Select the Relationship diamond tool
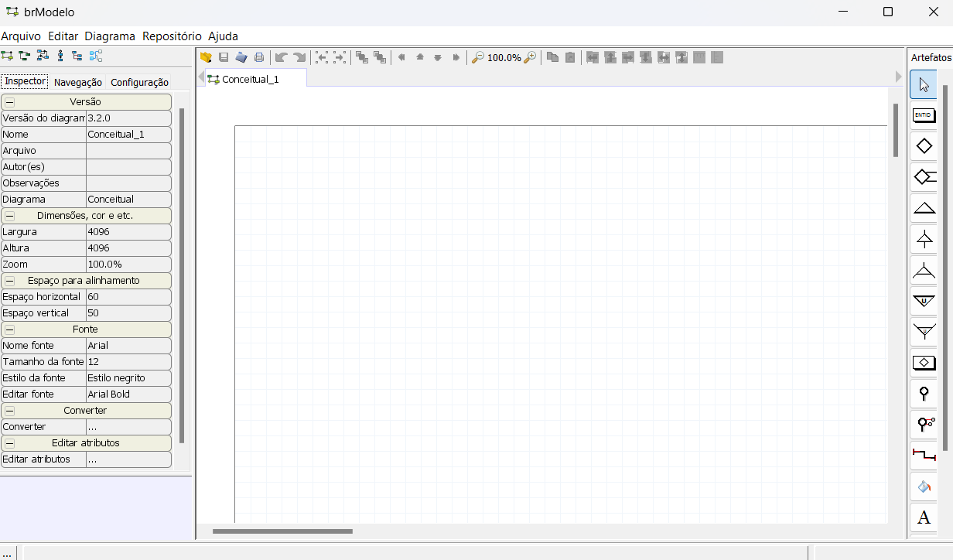 (924, 145)
